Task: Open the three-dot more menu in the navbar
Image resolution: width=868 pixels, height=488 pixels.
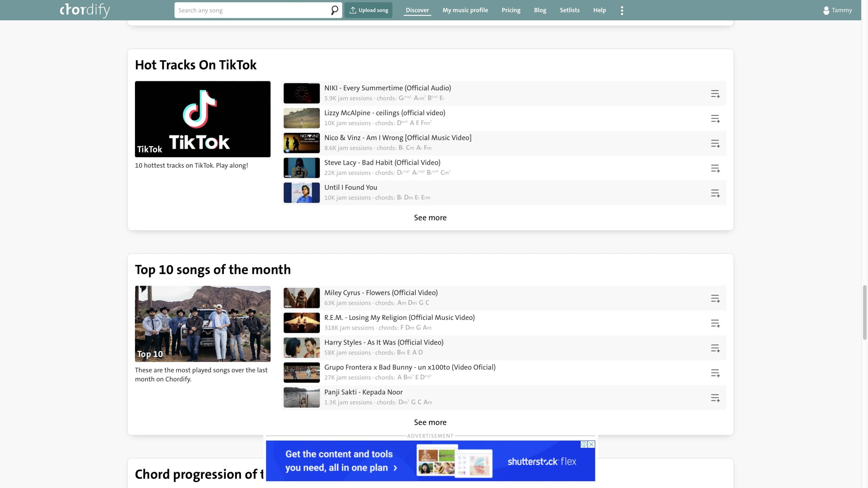Action: [622, 10]
